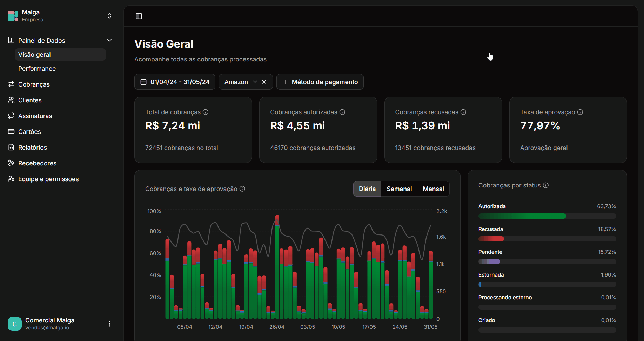Show info for Cobranças recusadas
The width and height of the screenshot is (644, 341).
pos(463,112)
